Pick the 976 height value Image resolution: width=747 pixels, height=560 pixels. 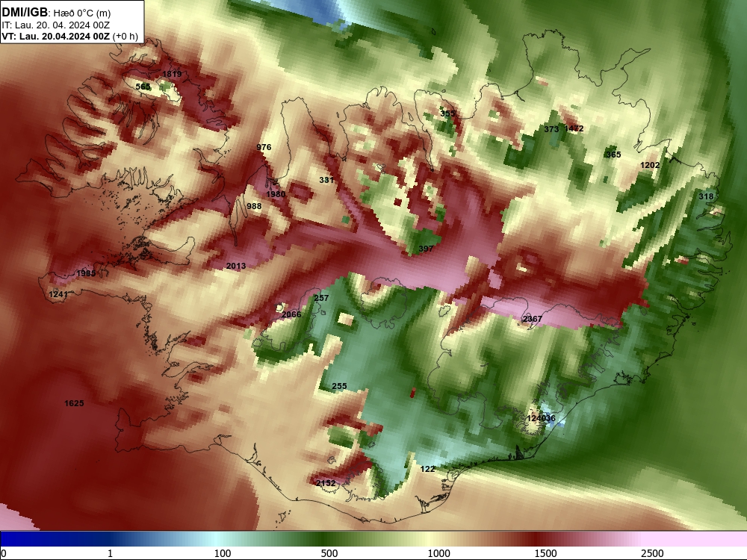264,147
